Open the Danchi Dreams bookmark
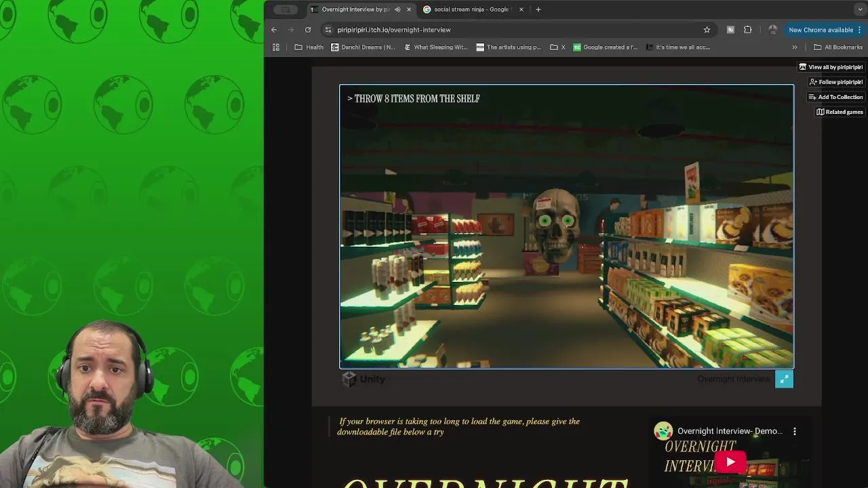This screenshot has height=488, width=868. [363, 47]
